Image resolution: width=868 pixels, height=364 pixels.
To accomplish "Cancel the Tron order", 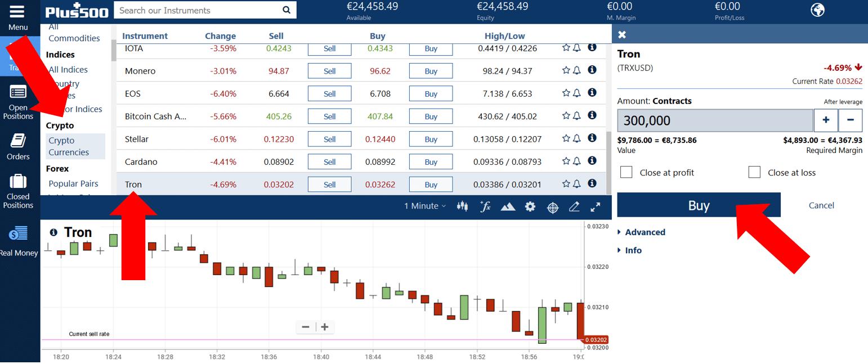I will pyautogui.click(x=821, y=205).
